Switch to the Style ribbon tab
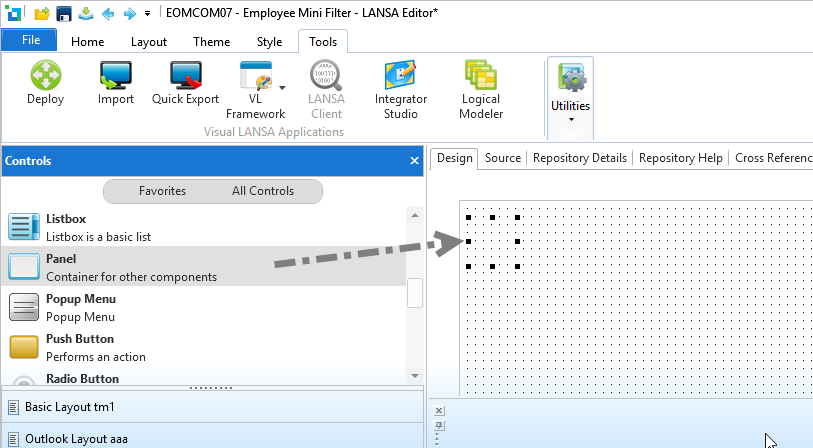The image size is (813, 448). 270,41
